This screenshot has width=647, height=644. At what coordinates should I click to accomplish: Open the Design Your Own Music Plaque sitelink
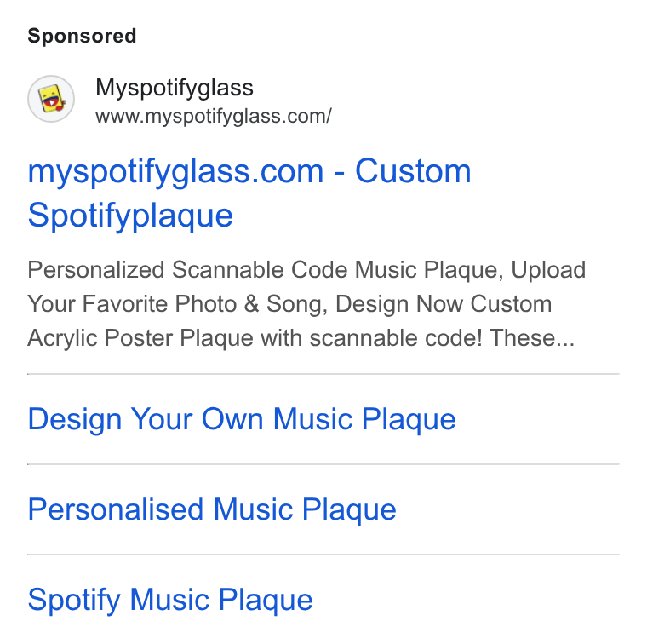[242, 419]
